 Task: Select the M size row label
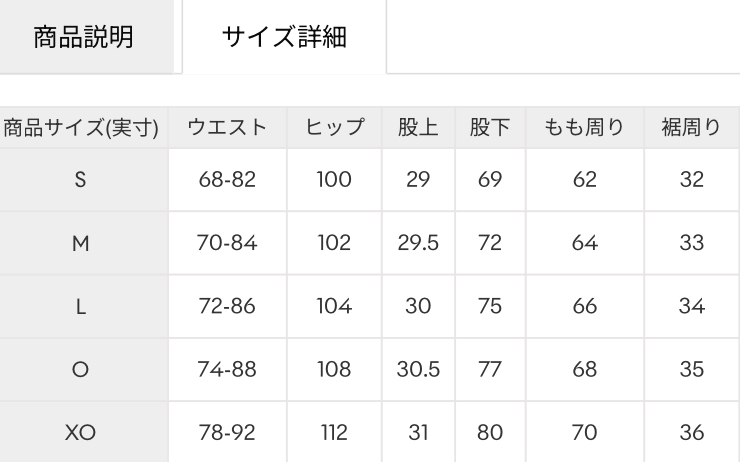(x=81, y=243)
